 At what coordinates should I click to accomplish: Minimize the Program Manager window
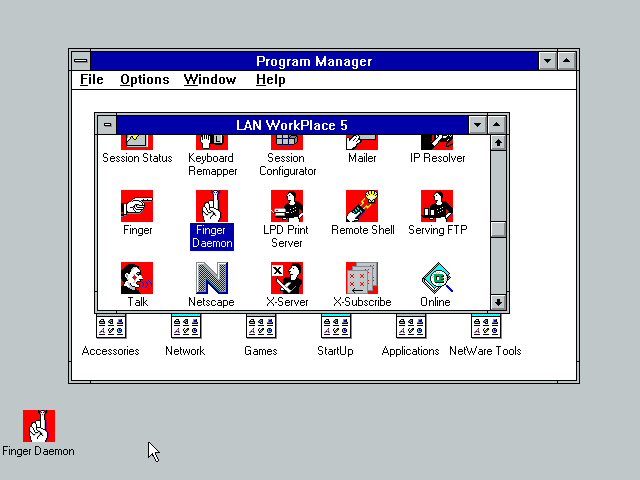pyautogui.click(x=547, y=61)
